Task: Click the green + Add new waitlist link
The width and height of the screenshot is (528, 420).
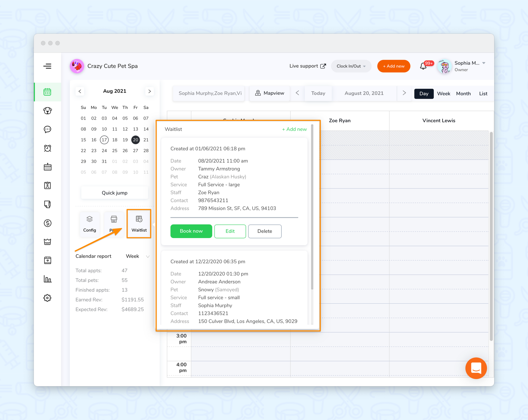Action: pos(294,129)
